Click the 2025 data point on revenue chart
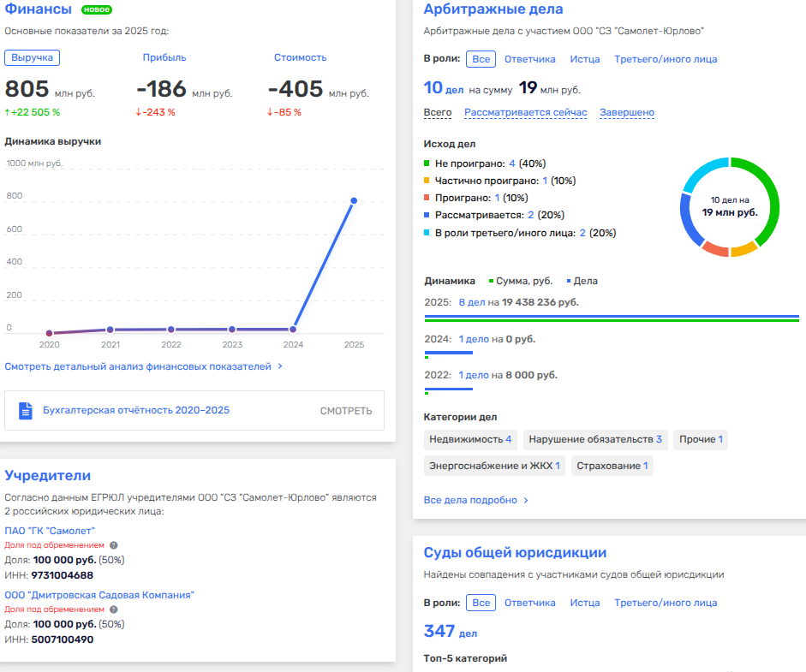 [x=354, y=201]
